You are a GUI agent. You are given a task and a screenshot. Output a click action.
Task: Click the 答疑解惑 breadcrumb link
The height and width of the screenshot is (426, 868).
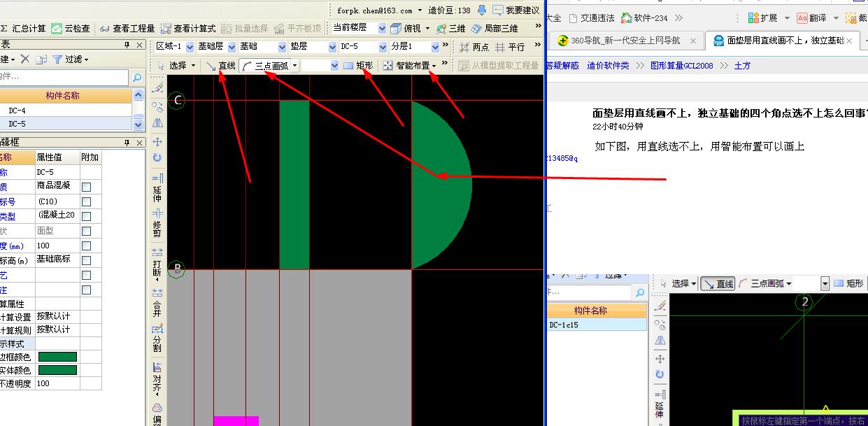tap(562, 66)
